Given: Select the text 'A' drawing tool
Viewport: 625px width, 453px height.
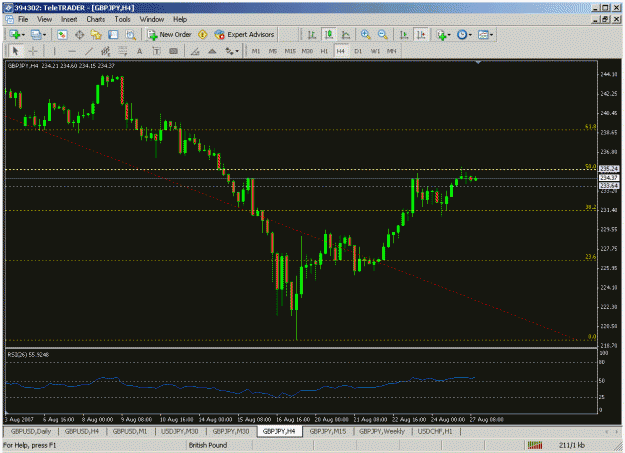Looking at the screenshot, I should click(139, 51).
